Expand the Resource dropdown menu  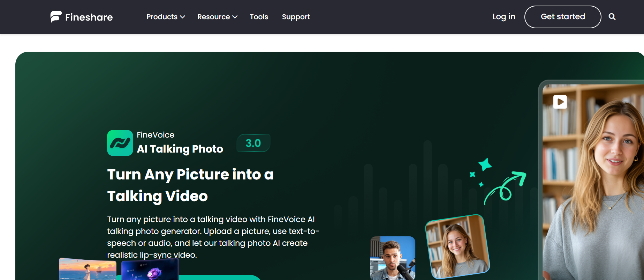217,17
